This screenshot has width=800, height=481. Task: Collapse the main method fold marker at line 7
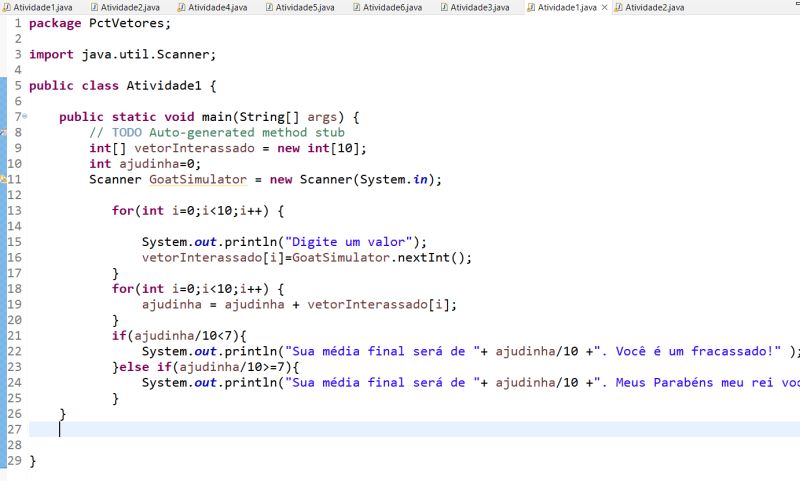point(24,116)
